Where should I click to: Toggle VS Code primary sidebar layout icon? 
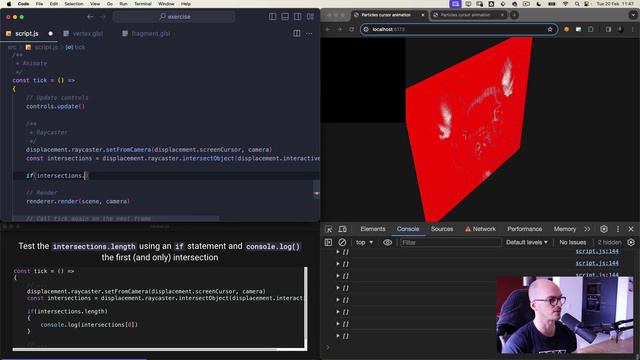272,17
